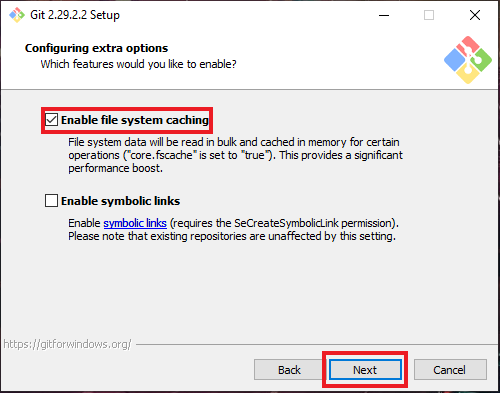This screenshot has height=393, width=500.
Task: Close the Git Setup window
Action: point(475,15)
